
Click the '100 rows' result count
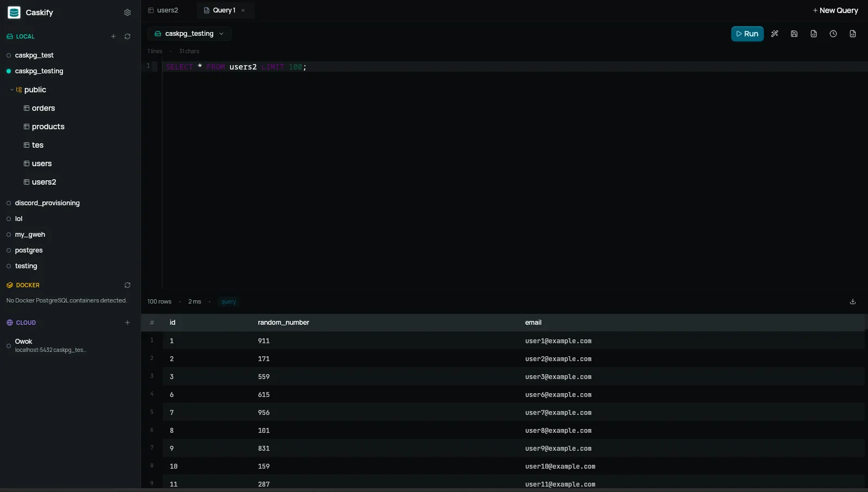click(159, 301)
